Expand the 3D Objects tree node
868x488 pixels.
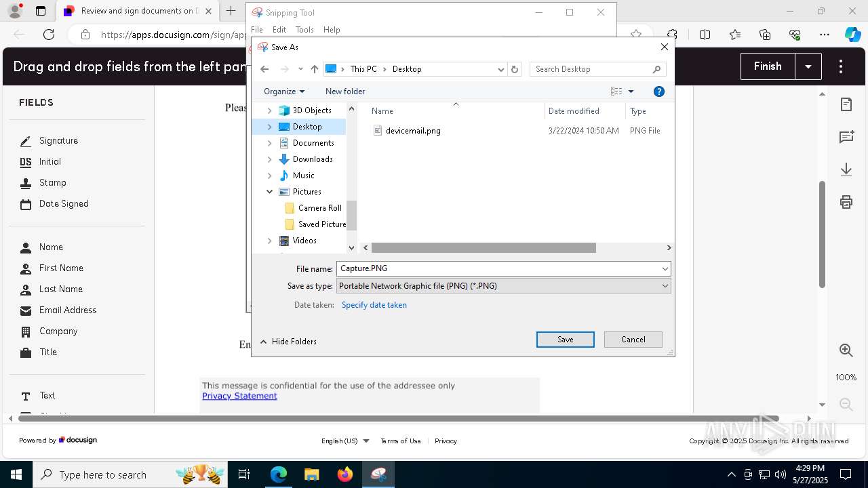(270, 110)
